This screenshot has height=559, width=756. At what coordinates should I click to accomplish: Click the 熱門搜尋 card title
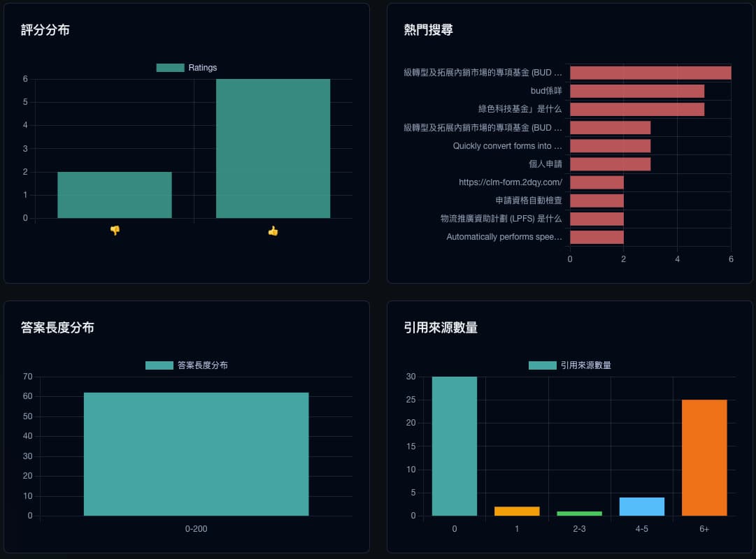[x=428, y=30]
